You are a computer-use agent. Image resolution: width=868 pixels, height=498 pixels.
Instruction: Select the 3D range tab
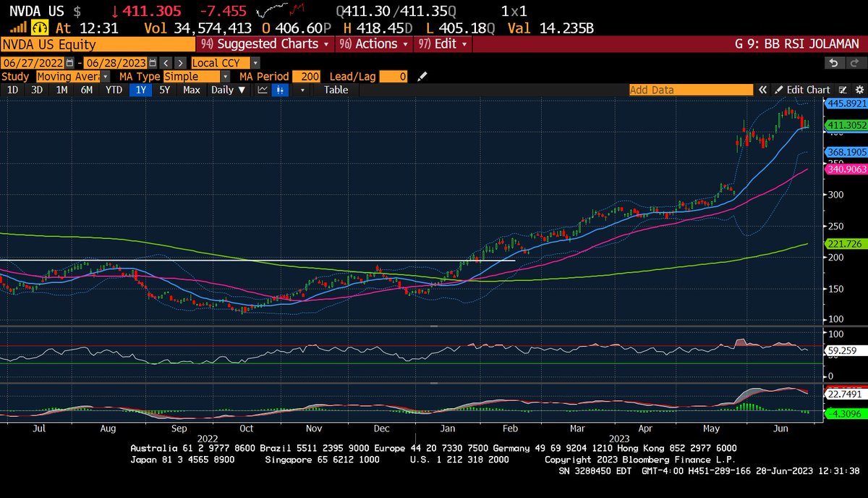coord(36,90)
